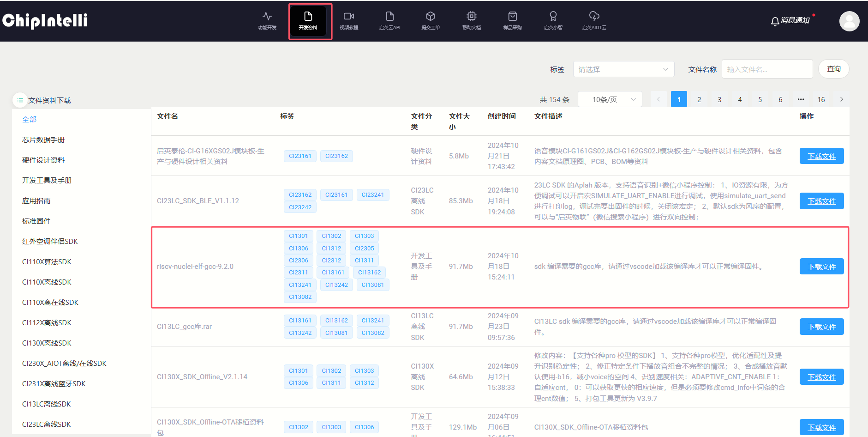
Task: Click the ChipIntelli logo
Action: (45, 20)
